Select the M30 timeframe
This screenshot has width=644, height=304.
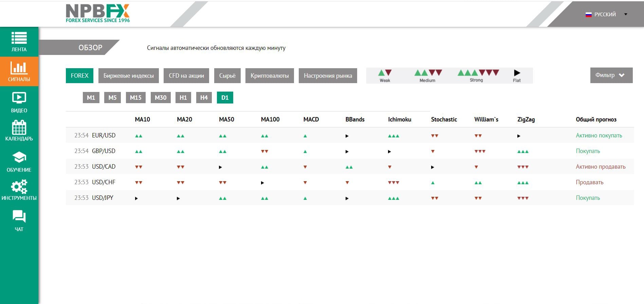click(161, 97)
